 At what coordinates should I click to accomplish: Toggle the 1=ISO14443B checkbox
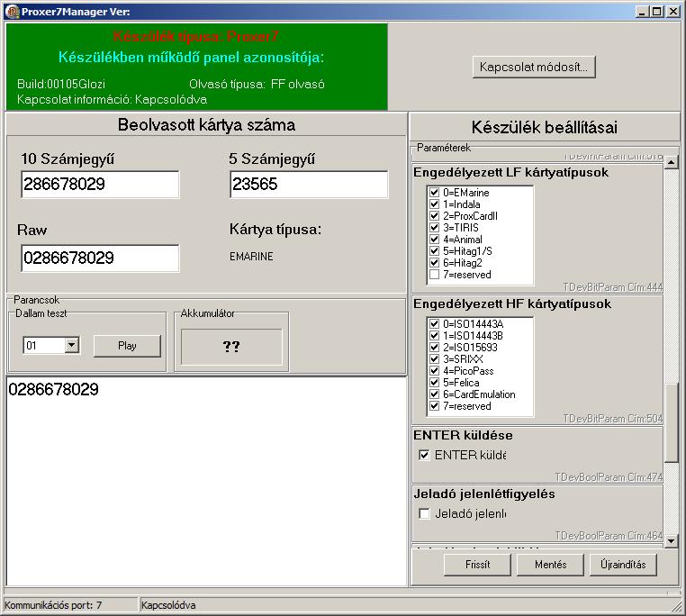point(434,335)
